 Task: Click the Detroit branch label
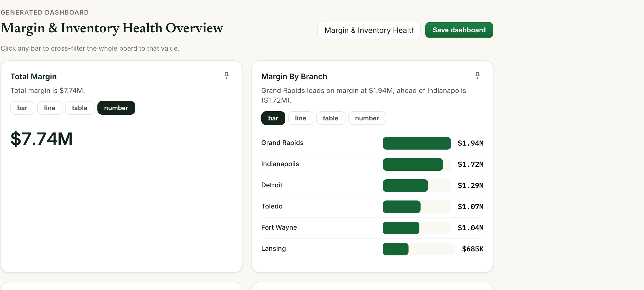[272, 185]
